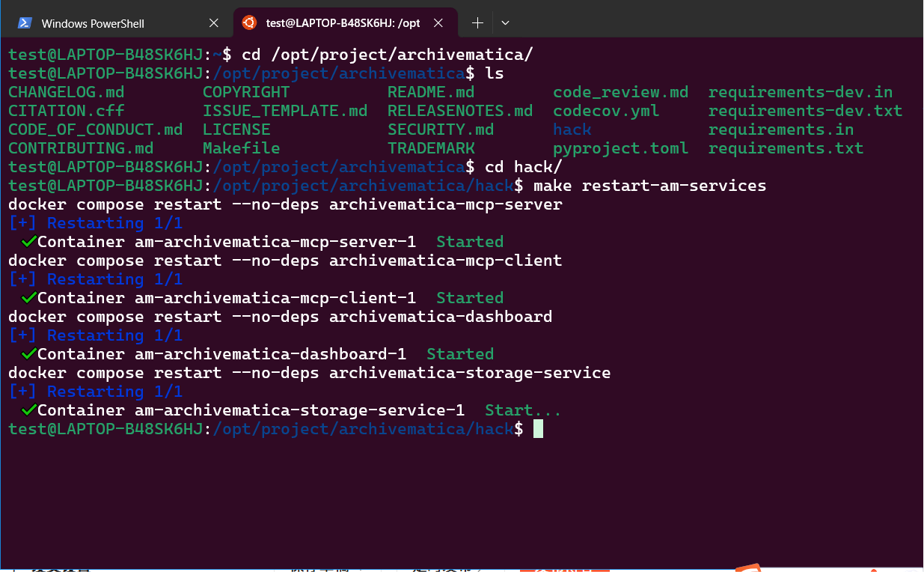Click the CODE_OF_CONDUCT.md file name
The width and height of the screenshot is (924, 572).
(x=96, y=130)
